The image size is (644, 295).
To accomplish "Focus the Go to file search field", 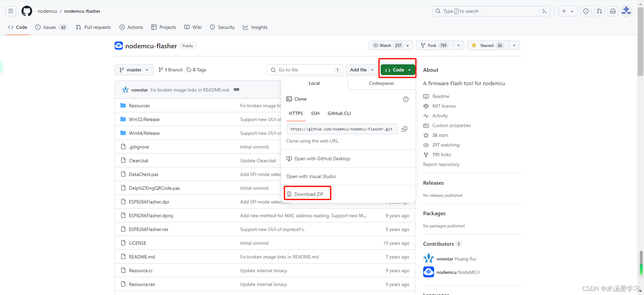I will click(305, 70).
